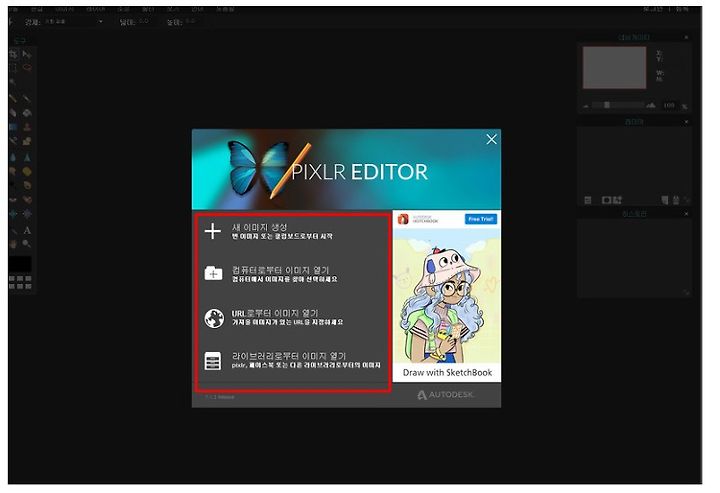The height and width of the screenshot is (493, 720).
Task: Click the globe icon for URL image
Action: click(x=214, y=319)
